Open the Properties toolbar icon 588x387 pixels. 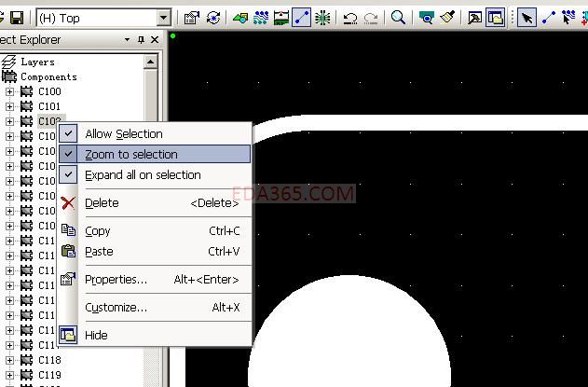coord(192,18)
